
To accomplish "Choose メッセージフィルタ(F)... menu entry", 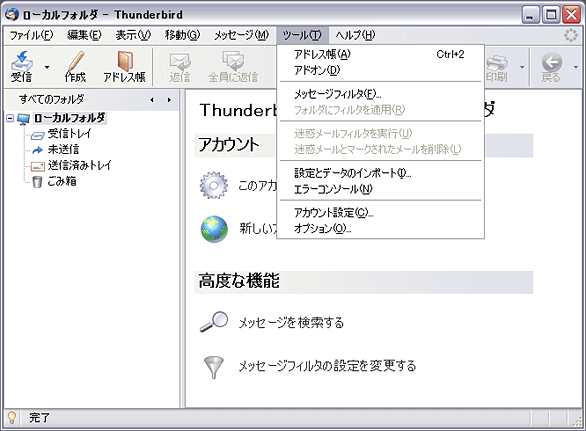I will pyautogui.click(x=380, y=94).
